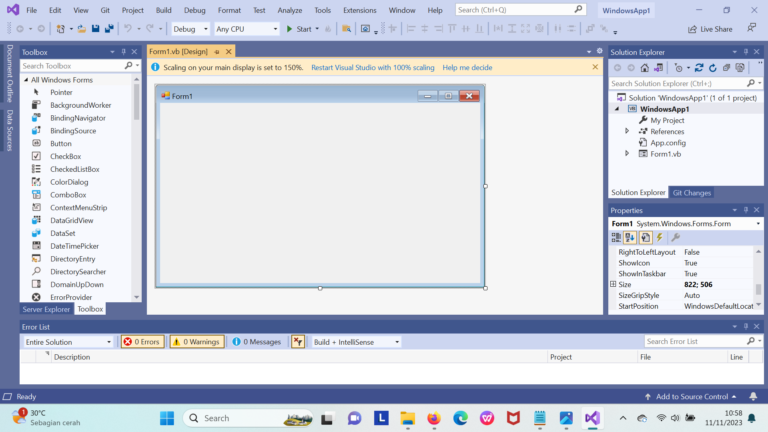This screenshot has height=432, width=768.
Task: Close the scaling notification bar
Action: tap(595, 67)
